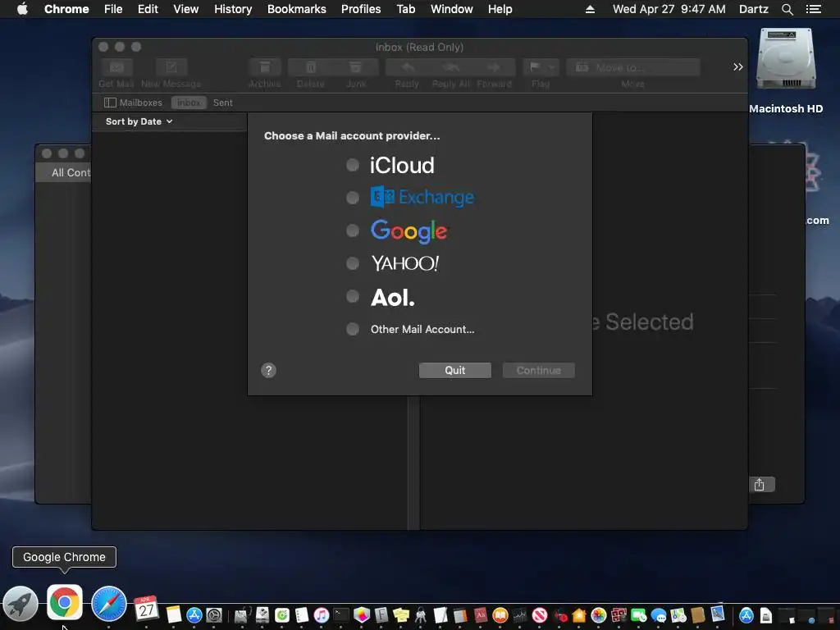Open Calendar from the dock

146,609
